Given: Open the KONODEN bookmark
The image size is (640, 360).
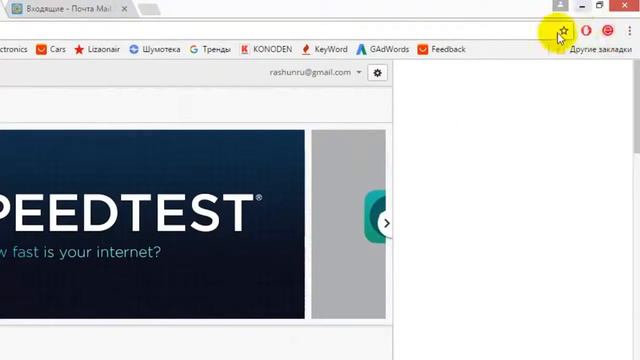Looking at the screenshot, I should pos(266,49).
